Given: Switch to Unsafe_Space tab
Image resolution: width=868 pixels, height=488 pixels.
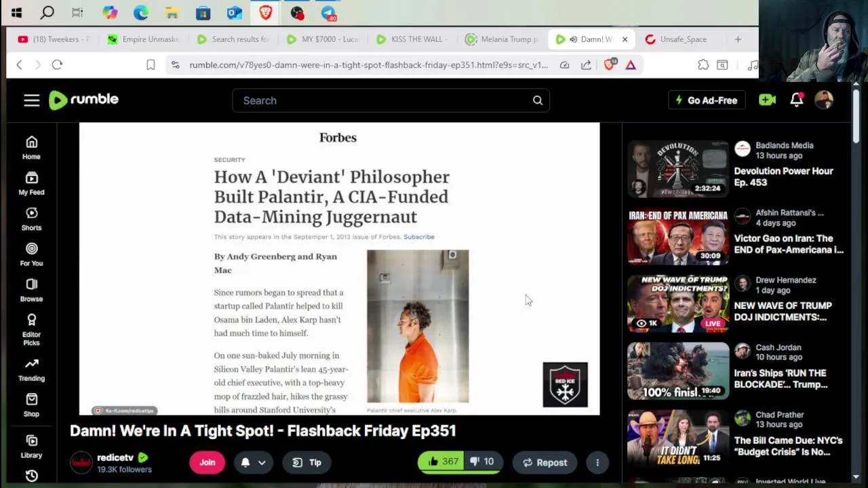Looking at the screenshot, I should [682, 39].
